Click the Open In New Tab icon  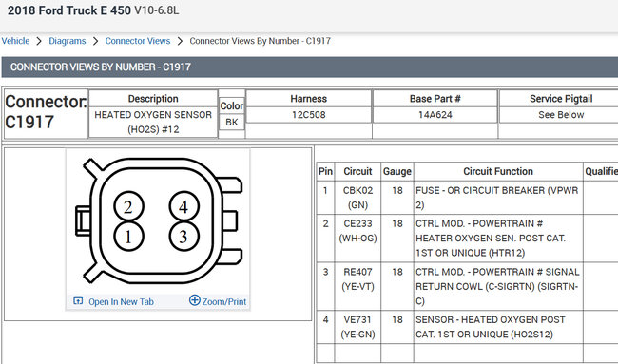pos(78,301)
